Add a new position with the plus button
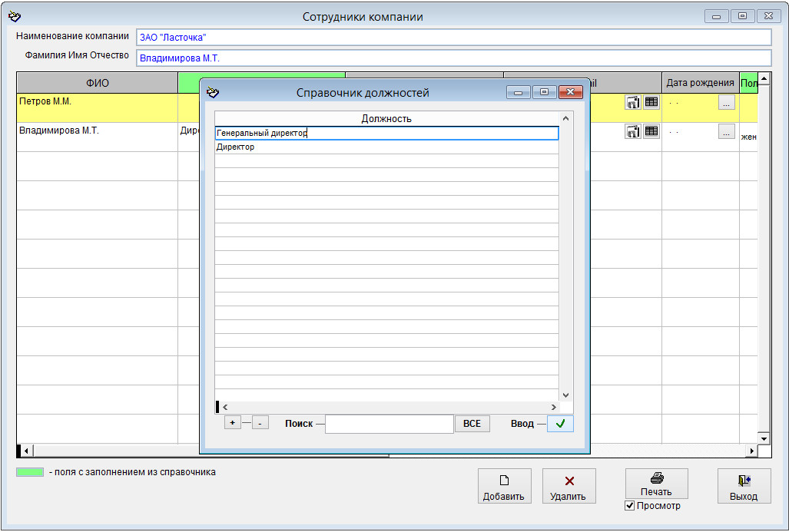 [x=233, y=423]
